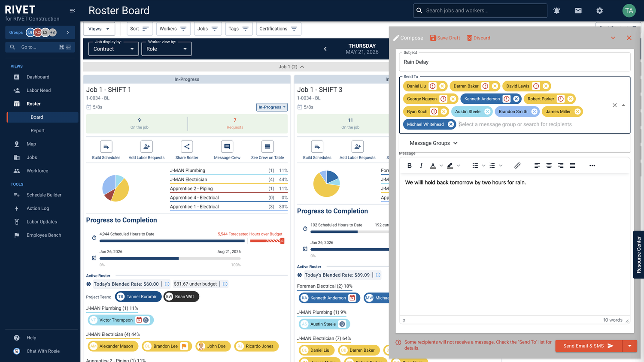
Task: Click the Subject field
Action: pyautogui.click(x=515, y=62)
